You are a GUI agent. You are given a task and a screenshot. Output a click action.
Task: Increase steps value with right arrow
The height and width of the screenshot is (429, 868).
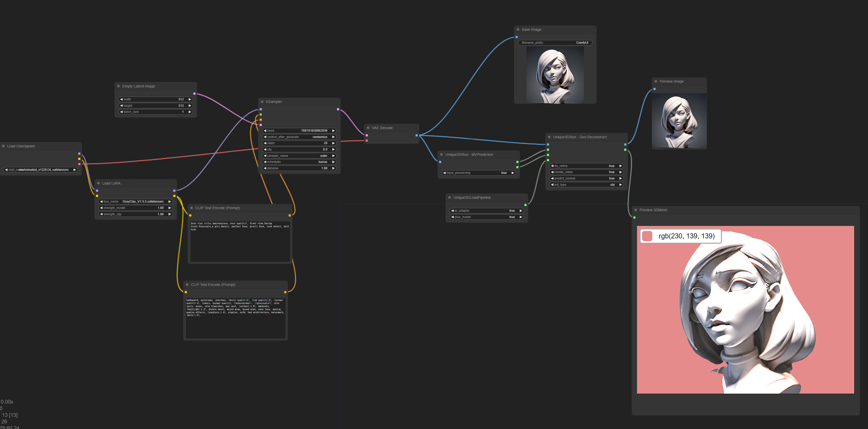point(333,143)
